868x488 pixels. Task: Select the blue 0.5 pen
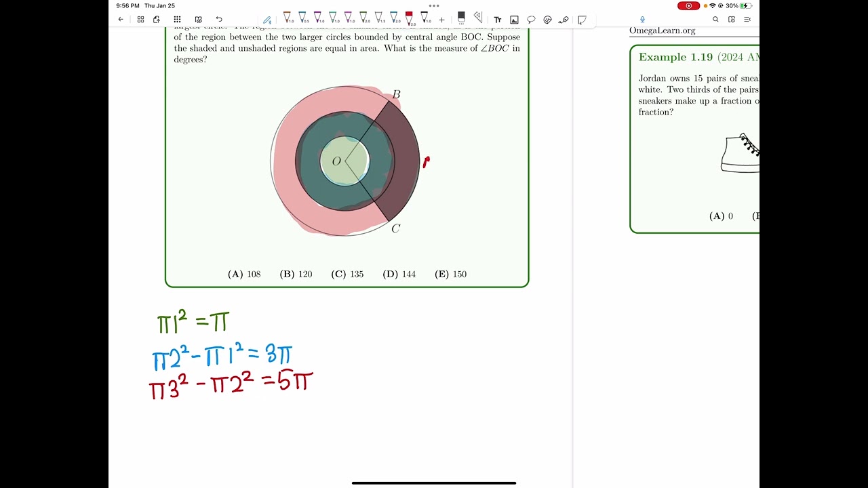(302, 18)
